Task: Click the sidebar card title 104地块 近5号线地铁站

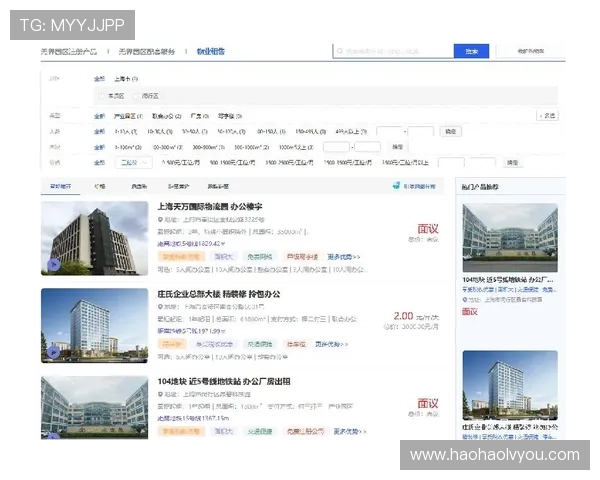Action: [507, 280]
